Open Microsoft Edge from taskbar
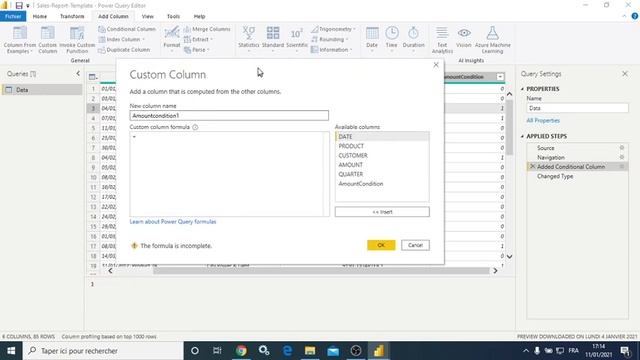640x360 pixels. coord(287,351)
